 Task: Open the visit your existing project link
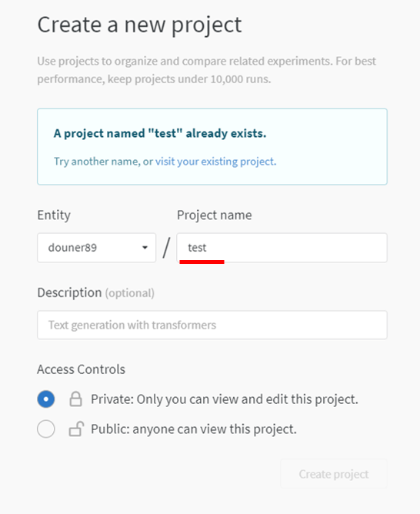tap(215, 162)
